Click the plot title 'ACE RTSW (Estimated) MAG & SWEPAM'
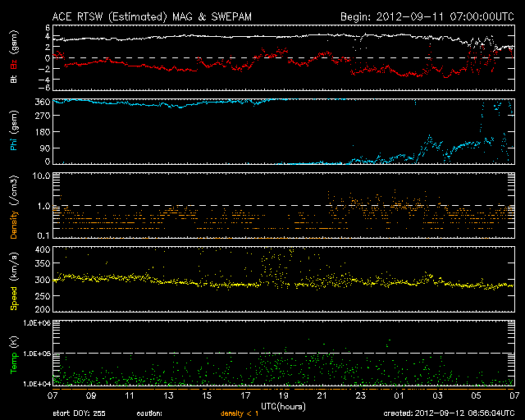 (x=152, y=16)
